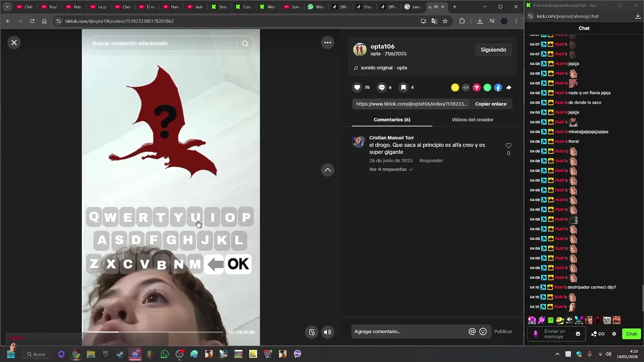Like the video with heart icon
Image resolution: width=644 pixels, height=362 pixels.
(357, 87)
